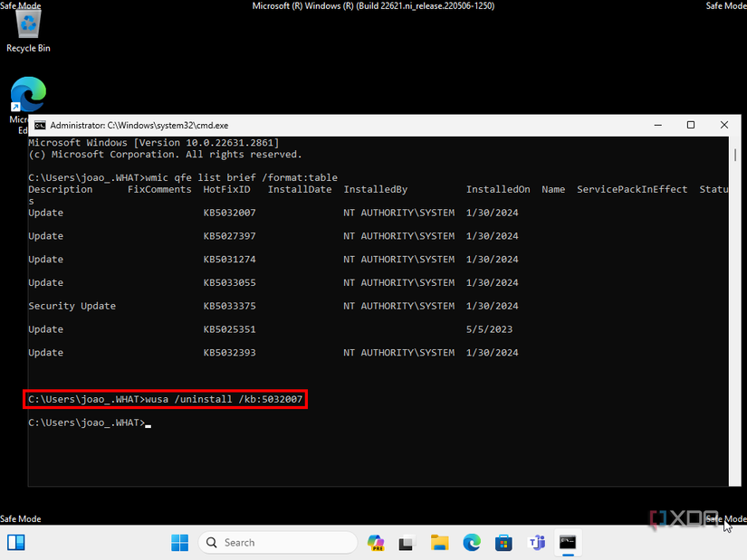Viewport: 747px width, 560px height.
Task: Click KB5031274 hotfix entry
Action: pos(230,260)
